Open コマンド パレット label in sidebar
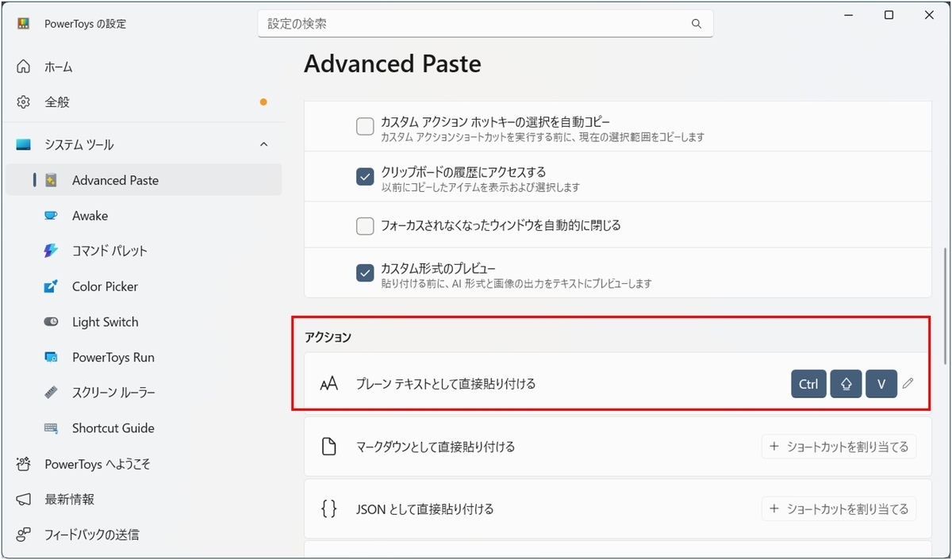The height and width of the screenshot is (560, 952). pos(109,251)
